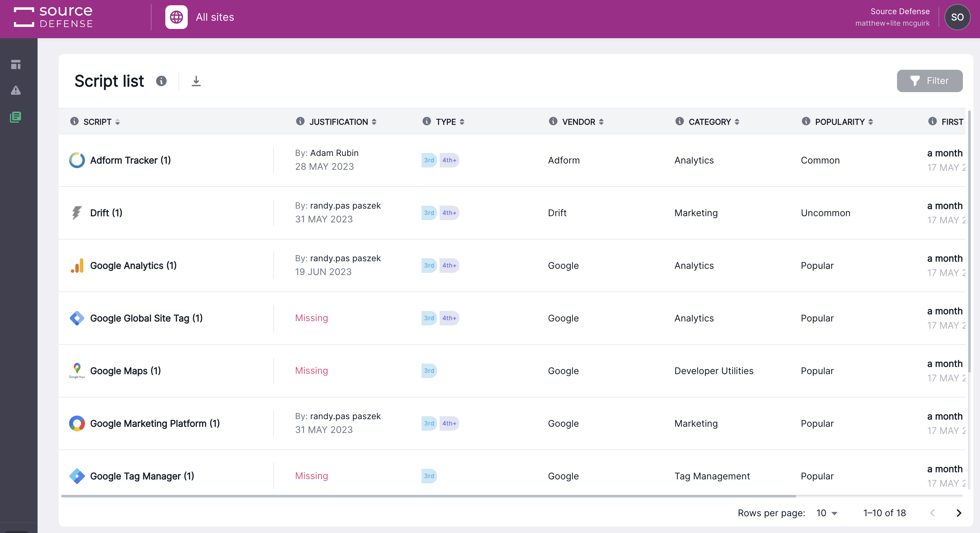
Task: Click the Google Marketing Platform ring icon
Action: [77, 423]
